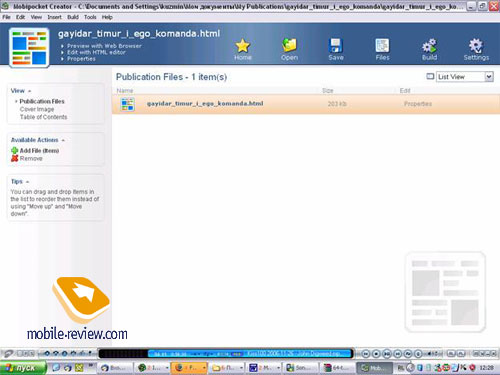The image size is (500, 375).
Task: Open the Tools menu
Action: (90, 17)
